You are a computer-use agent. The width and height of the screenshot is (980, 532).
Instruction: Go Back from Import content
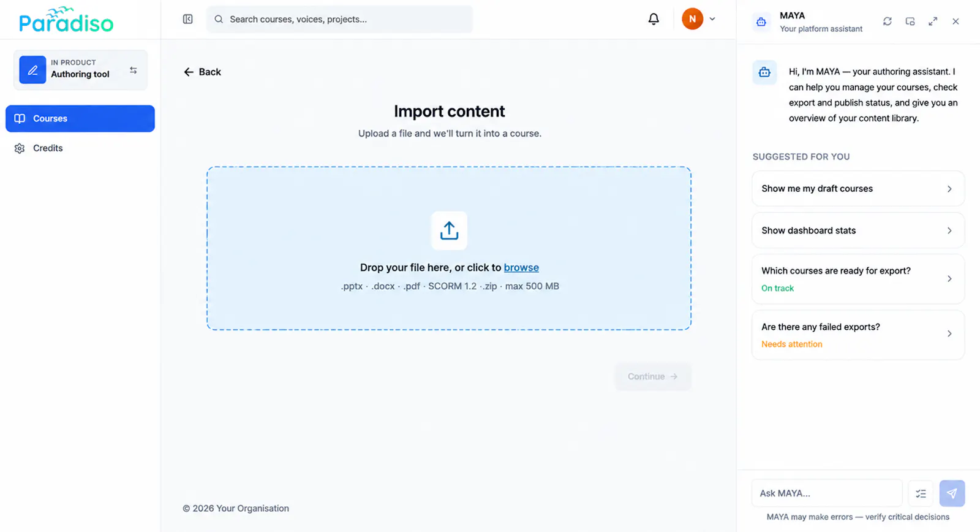coord(202,72)
